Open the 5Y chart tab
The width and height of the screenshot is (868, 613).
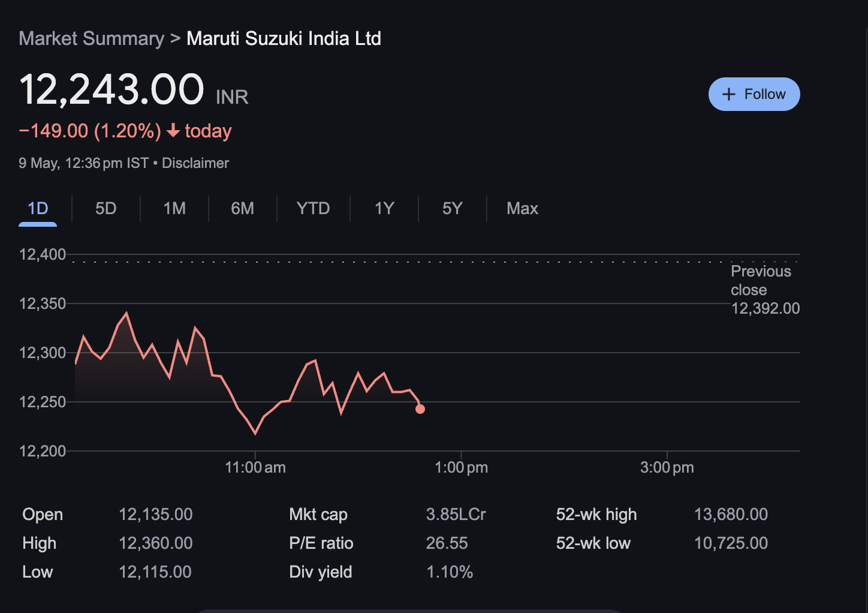(452, 209)
